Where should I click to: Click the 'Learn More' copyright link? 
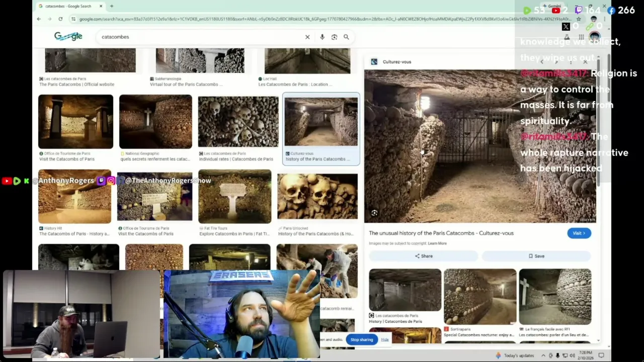[437, 243]
